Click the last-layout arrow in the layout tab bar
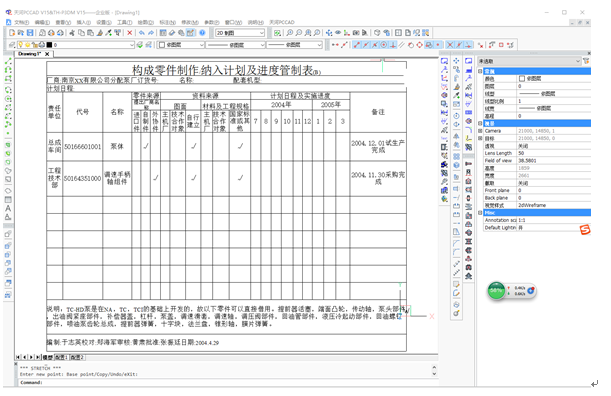The image size is (611, 396). pyautogui.click(x=38, y=357)
